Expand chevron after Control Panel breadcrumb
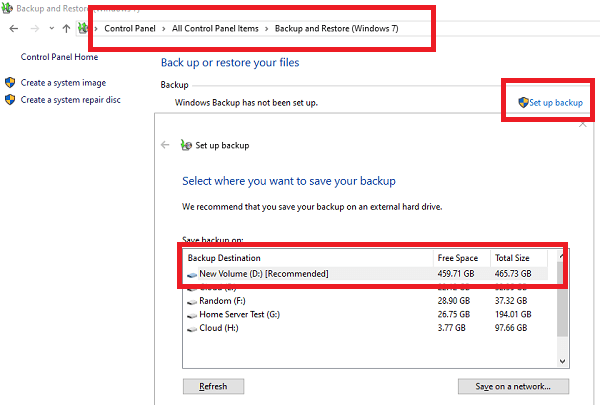Screen dimensions: 600x405 [164, 29]
